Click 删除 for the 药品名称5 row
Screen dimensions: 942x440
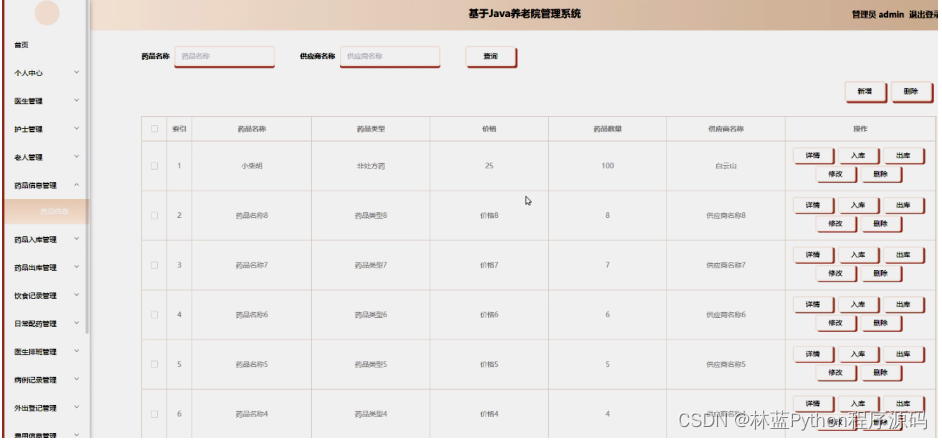click(881, 373)
